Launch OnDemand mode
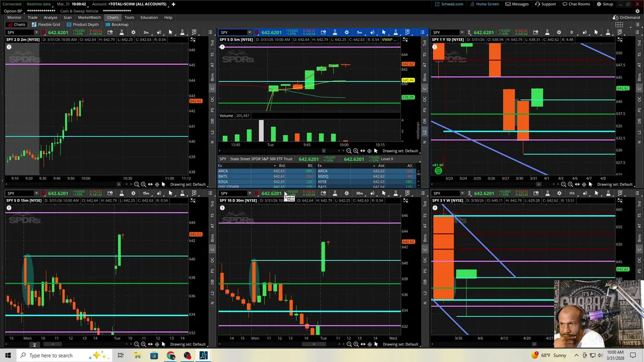The image size is (644, 362). click(626, 17)
